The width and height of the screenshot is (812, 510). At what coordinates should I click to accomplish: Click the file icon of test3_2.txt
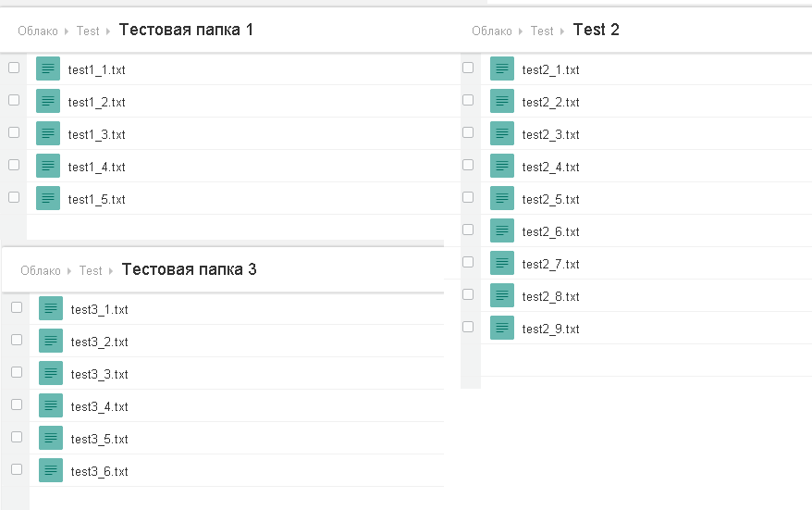click(x=51, y=341)
